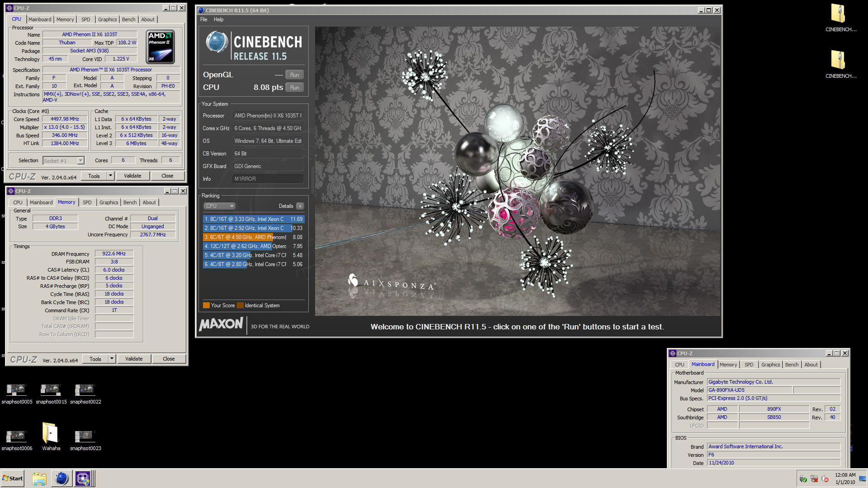Run the OpenGL test
This screenshot has width=868, height=488.
tap(294, 75)
